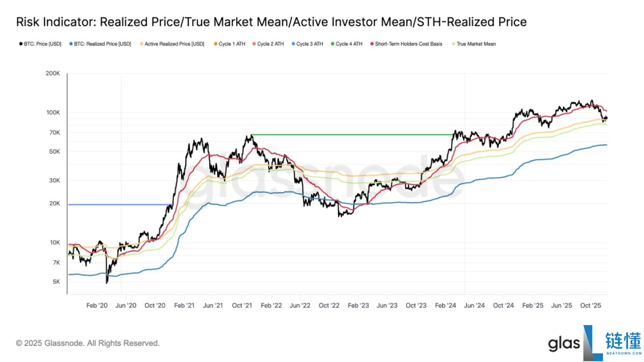Click the blue Cycle 3 ATH horizontal line
Screen dimensions: 644x362
[x=118, y=204]
